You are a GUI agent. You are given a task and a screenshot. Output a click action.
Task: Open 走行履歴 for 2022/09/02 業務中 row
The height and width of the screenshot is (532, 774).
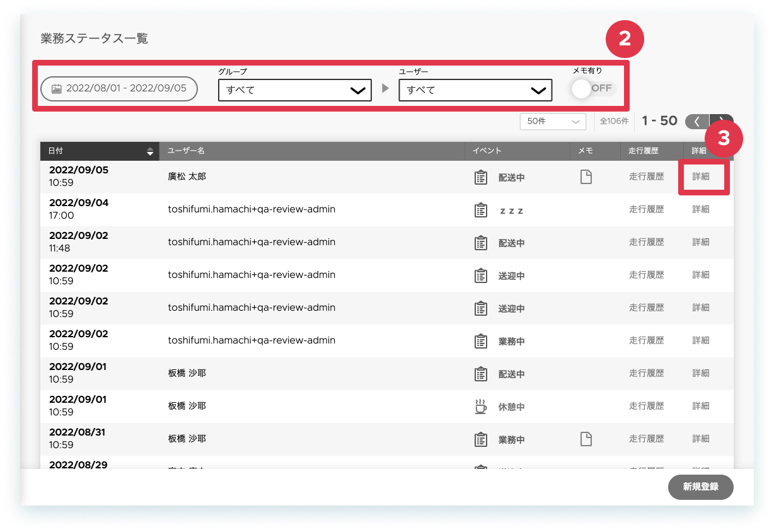pyautogui.click(x=647, y=341)
